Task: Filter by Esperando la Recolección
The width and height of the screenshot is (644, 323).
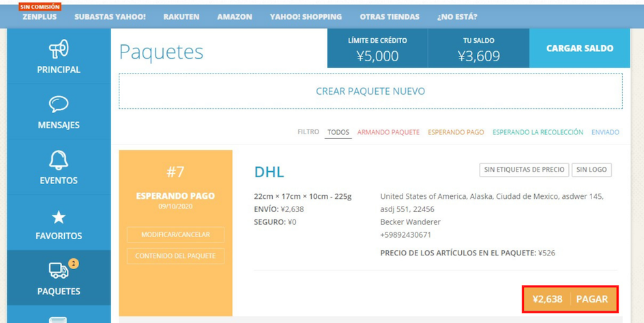Action: click(538, 132)
